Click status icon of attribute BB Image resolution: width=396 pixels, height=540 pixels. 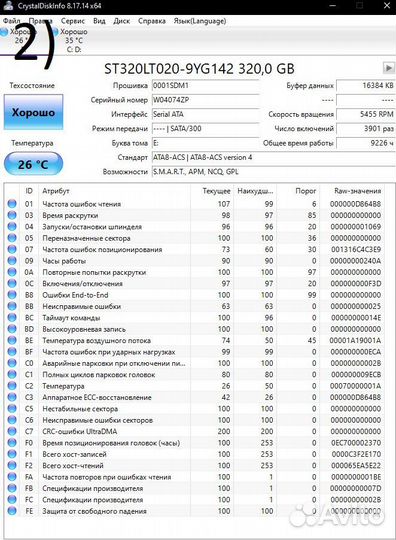point(12,306)
